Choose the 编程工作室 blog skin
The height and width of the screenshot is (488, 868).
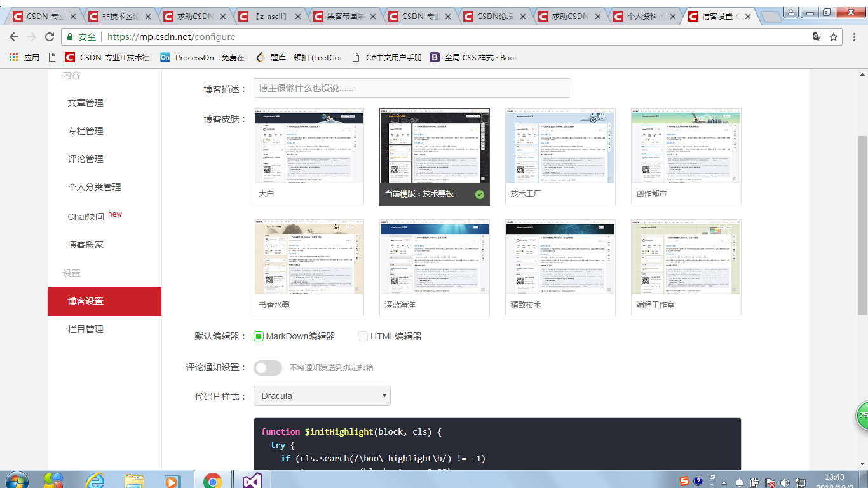point(686,268)
